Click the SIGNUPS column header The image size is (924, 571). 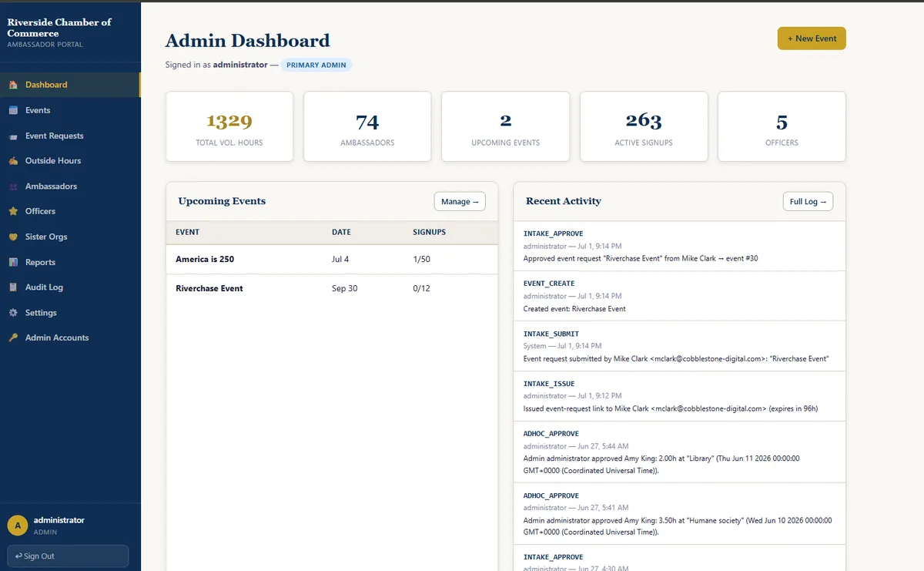(x=429, y=232)
